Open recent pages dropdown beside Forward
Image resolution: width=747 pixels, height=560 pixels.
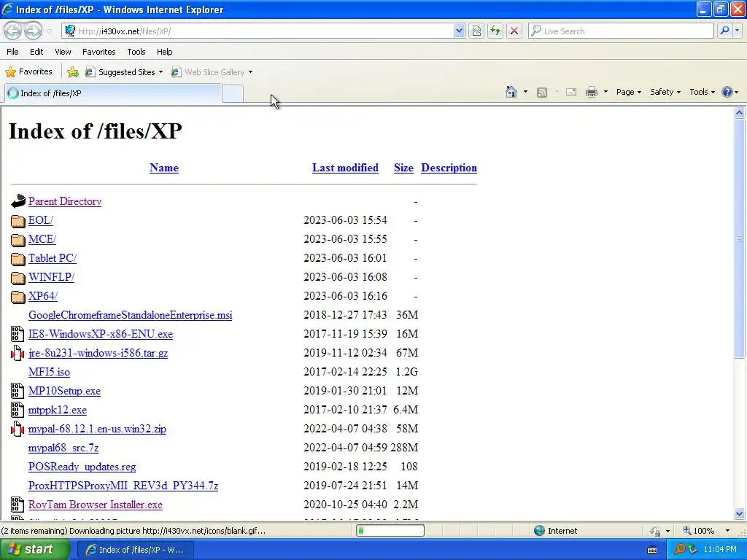pos(49,31)
